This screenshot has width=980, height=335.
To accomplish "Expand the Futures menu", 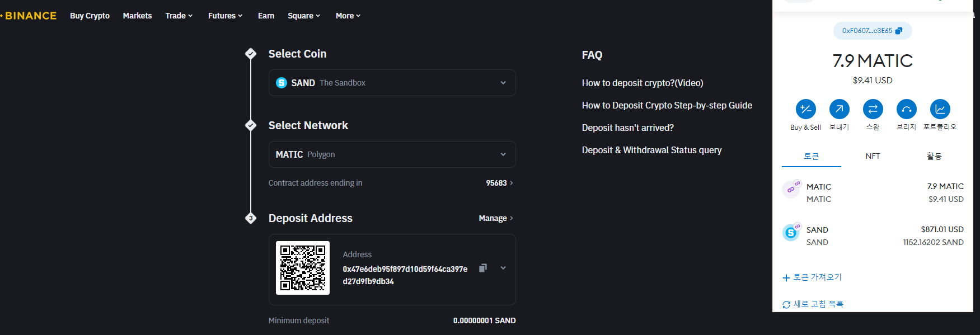I will click(225, 16).
